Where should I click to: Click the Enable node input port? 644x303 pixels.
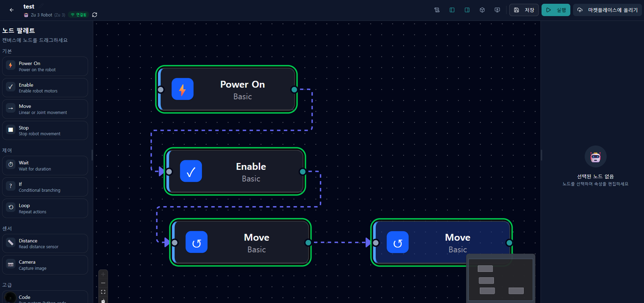click(169, 172)
